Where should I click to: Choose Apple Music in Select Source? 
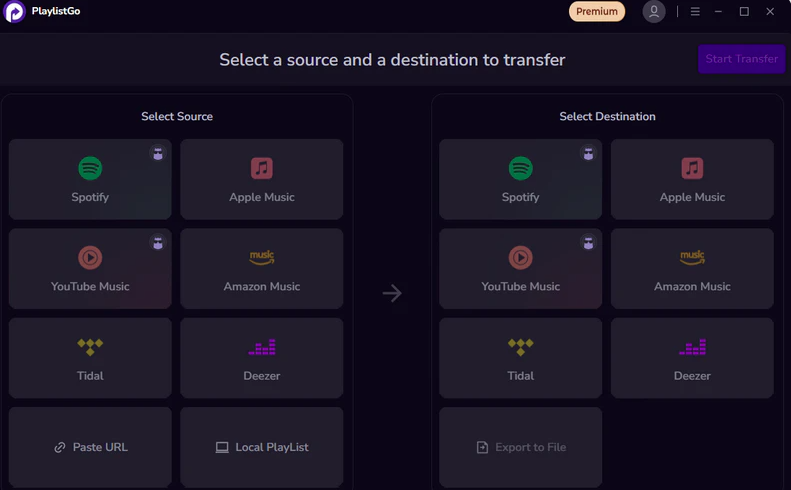click(261, 179)
